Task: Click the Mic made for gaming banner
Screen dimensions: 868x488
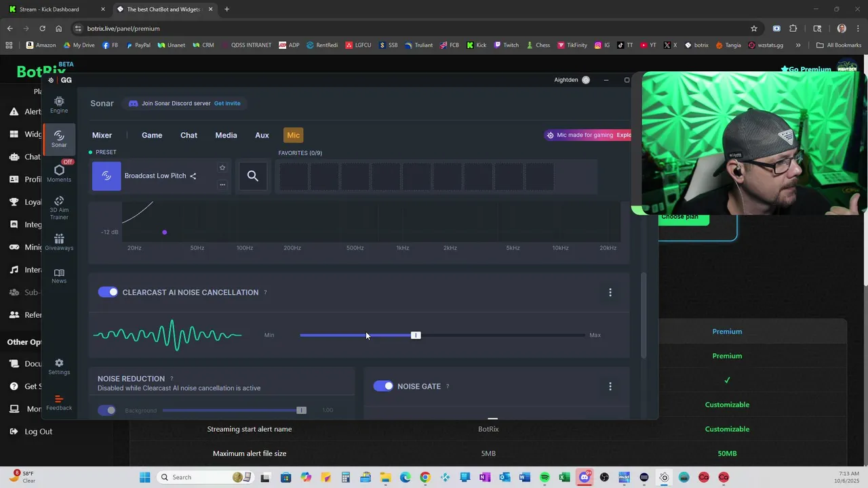Action: click(x=588, y=135)
